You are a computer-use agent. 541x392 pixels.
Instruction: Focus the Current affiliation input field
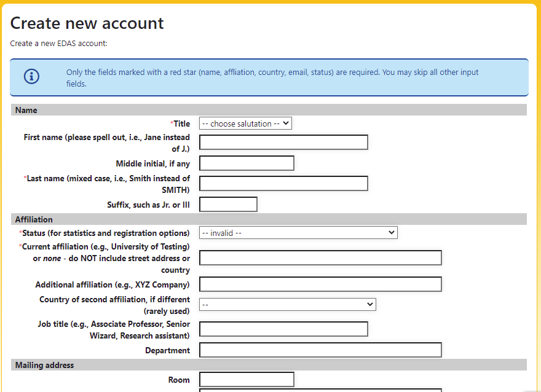[x=320, y=258]
